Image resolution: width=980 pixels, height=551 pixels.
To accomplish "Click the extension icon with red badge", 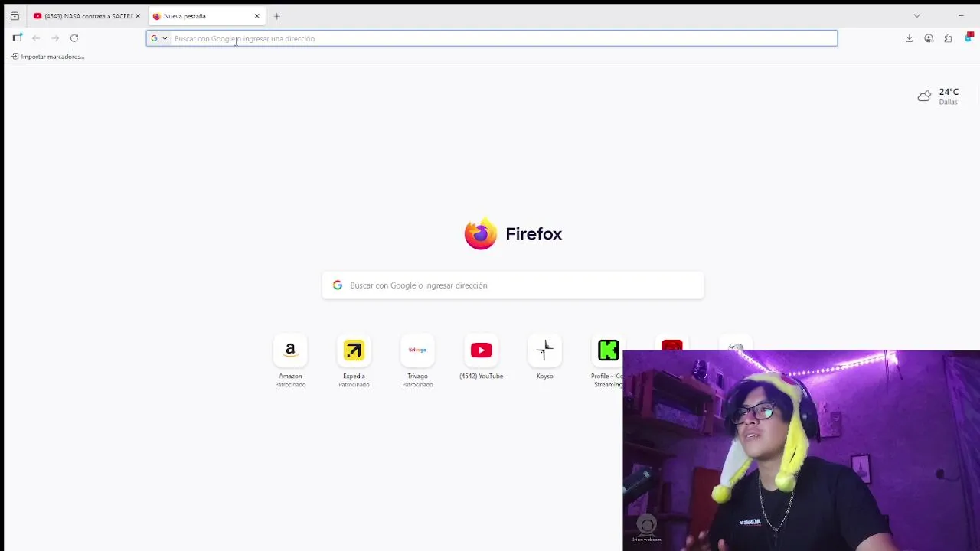I will (969, 37).
